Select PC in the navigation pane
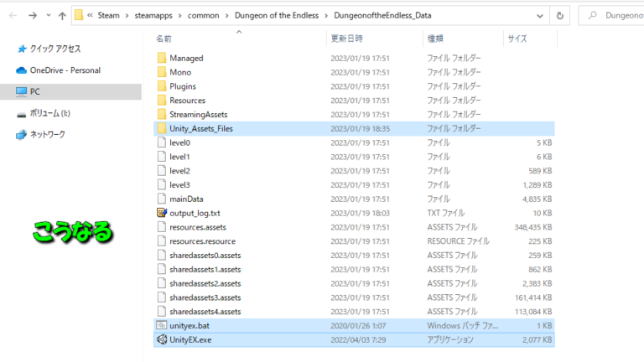 click(x=35, y=91)
